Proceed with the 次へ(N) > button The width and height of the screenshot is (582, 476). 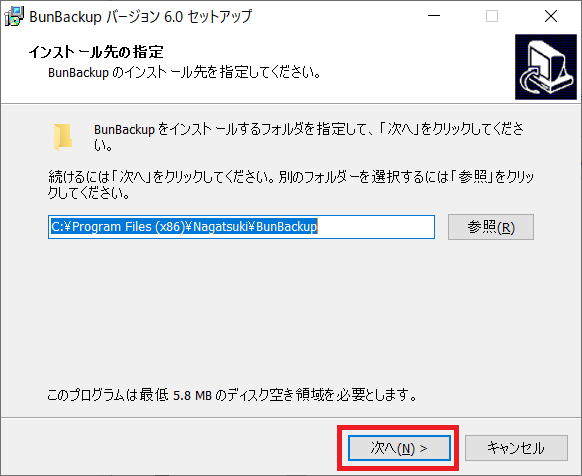pyautogui.click(x=399, y=448)
